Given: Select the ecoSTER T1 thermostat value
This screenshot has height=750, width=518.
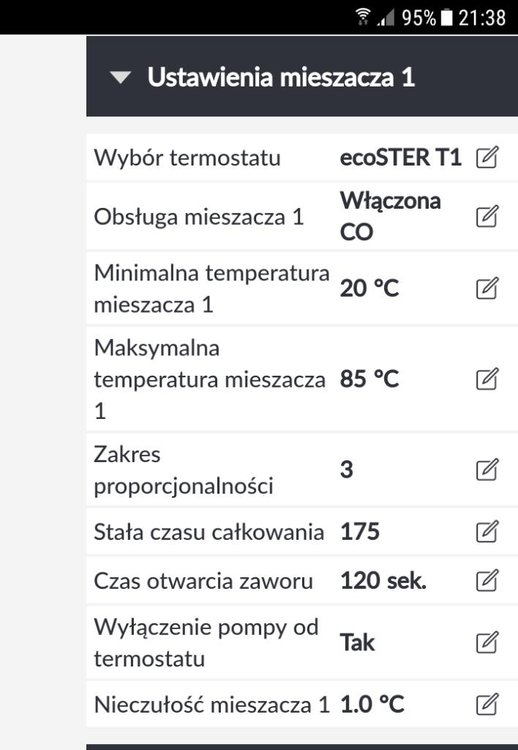Looking at the screenshot, I should 400,157.
